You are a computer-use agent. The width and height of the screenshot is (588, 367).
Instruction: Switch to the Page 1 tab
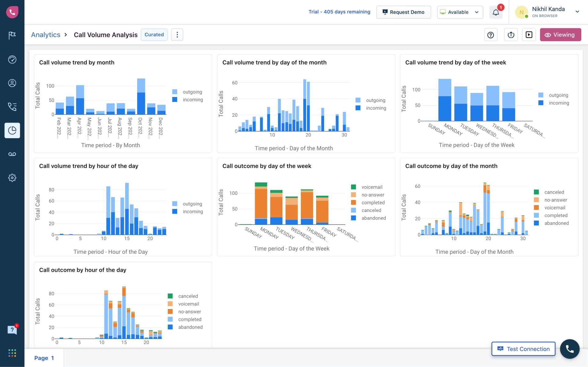pyautogui.click(x=44, y=358)
